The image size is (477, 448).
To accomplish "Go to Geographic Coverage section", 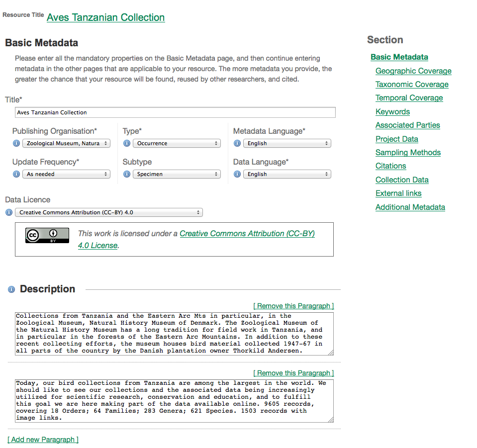I will pos(413,71).
